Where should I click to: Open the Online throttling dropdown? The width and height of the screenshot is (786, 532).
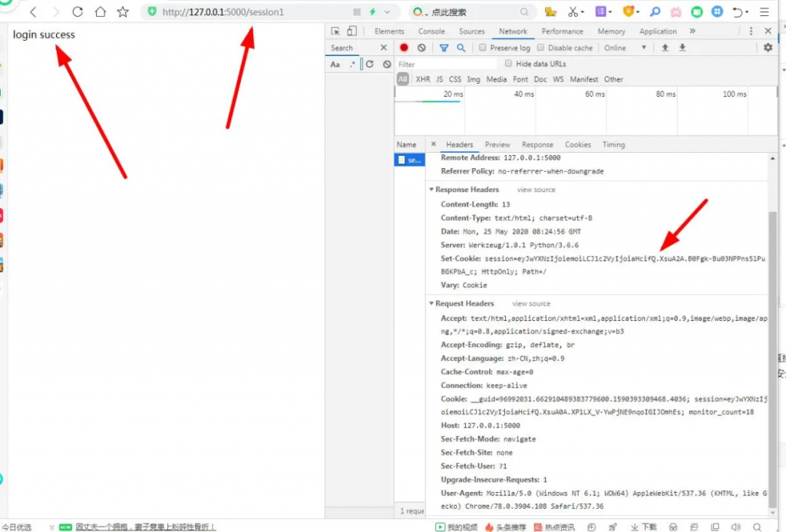tap(625, 48)
